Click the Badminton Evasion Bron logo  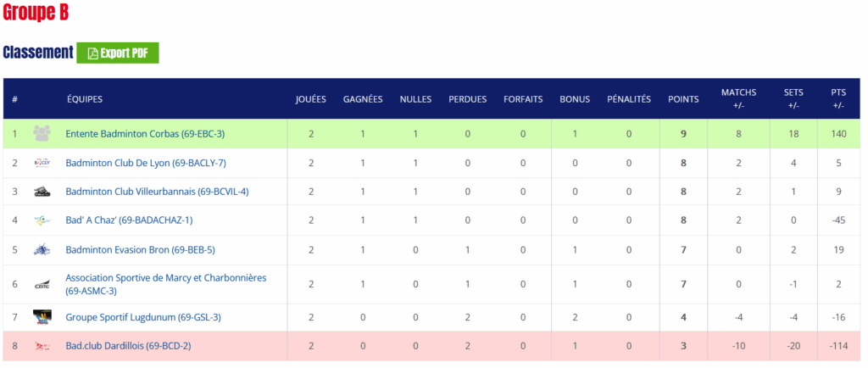pos(42,249)
